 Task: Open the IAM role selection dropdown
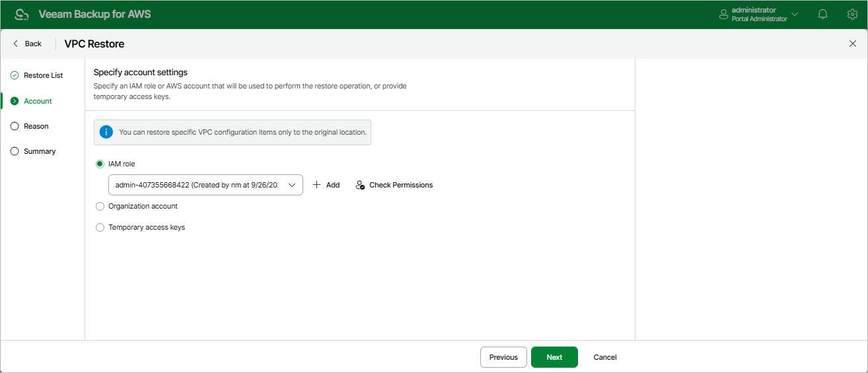click(205, 185)
